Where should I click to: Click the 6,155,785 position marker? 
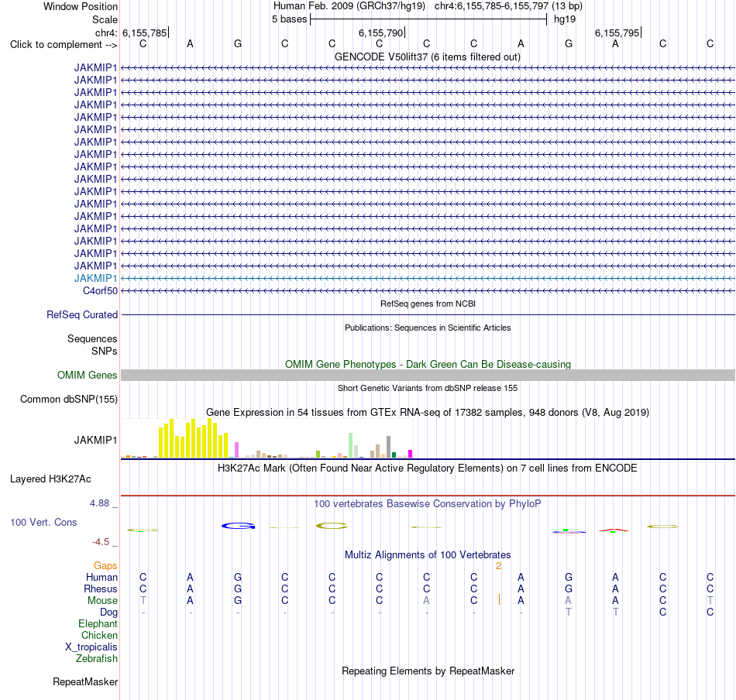tap(145, 33)
